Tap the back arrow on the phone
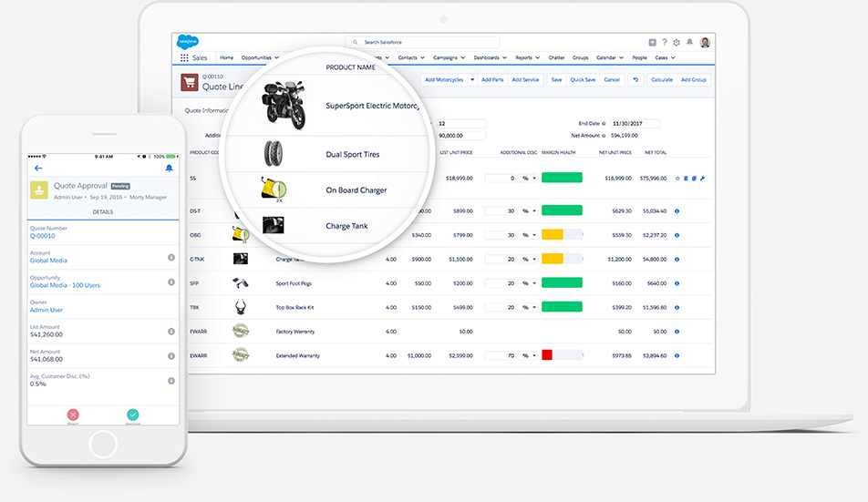 pos(38,169)
